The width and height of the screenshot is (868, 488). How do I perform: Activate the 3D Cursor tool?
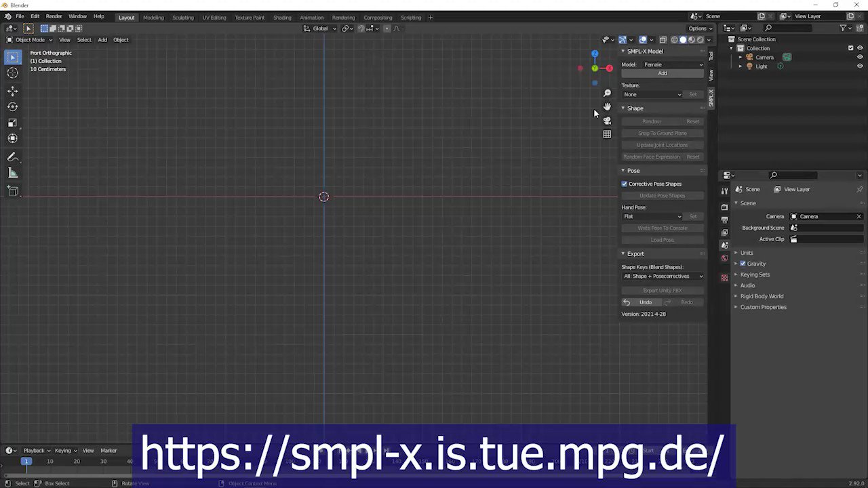[x=13, y=73]
